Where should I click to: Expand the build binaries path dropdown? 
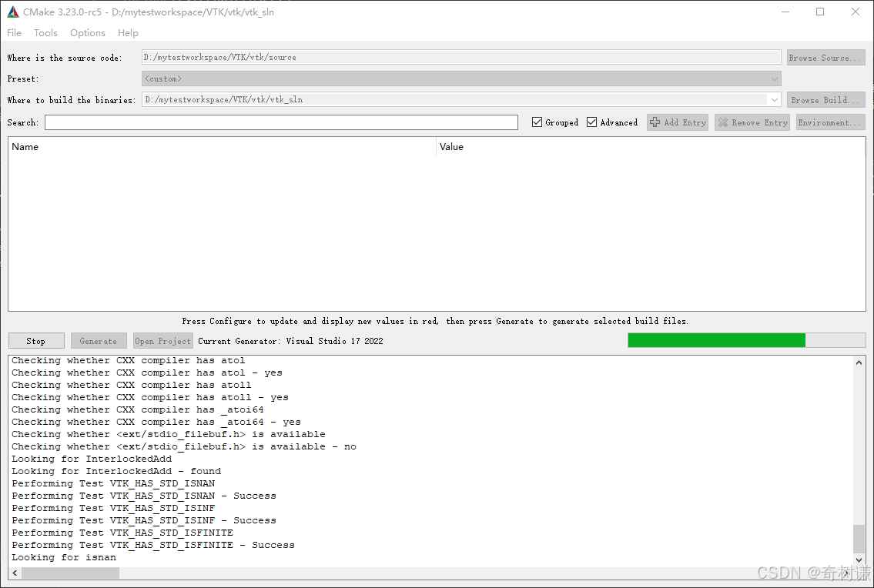click(x=774, y=100)
